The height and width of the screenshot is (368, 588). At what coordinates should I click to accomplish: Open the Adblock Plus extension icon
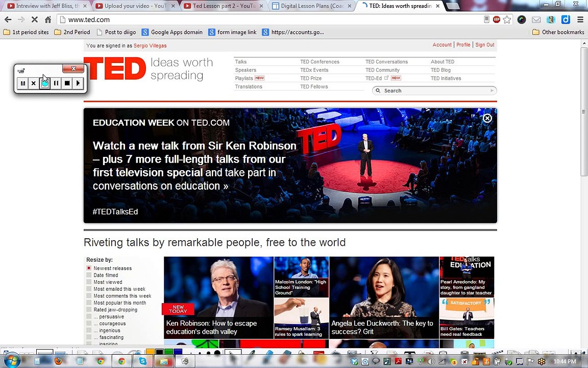(497, 19)
